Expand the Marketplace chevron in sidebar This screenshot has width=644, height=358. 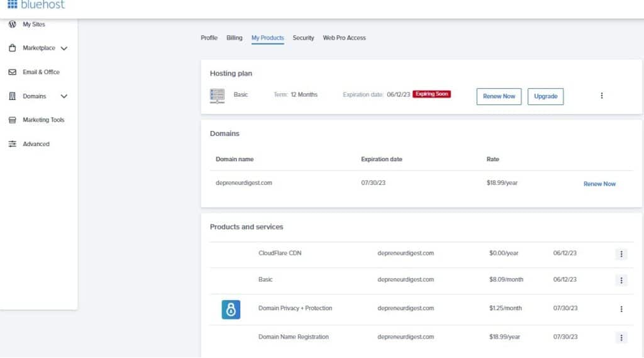pyautogui.click(x=64, y=48)
